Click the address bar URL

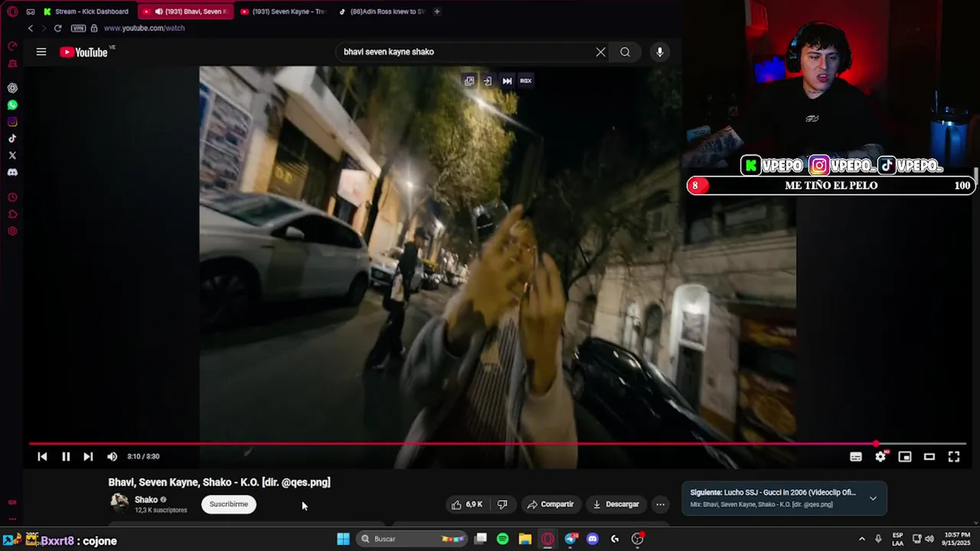[144, 28]
